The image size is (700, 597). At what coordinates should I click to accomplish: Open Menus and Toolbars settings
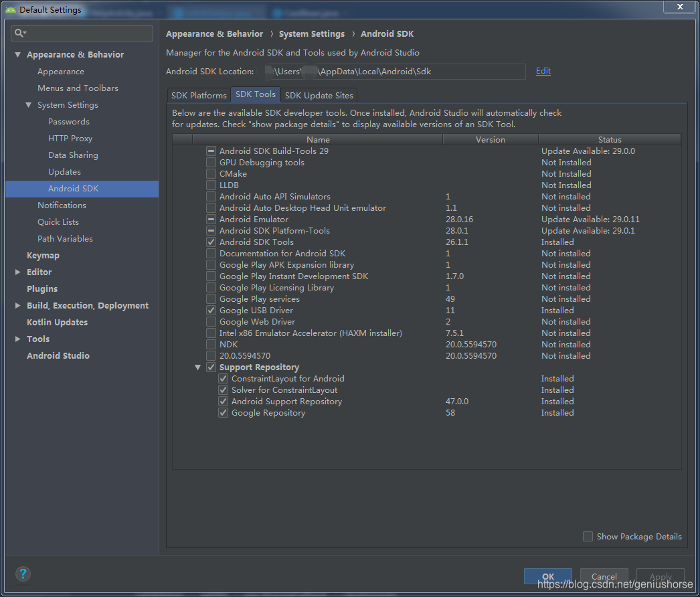point(78,88)
